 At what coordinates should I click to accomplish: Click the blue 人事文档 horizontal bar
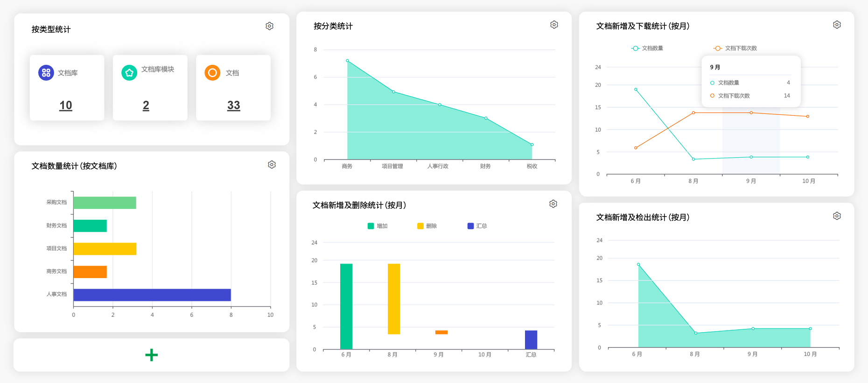(152, 295)
